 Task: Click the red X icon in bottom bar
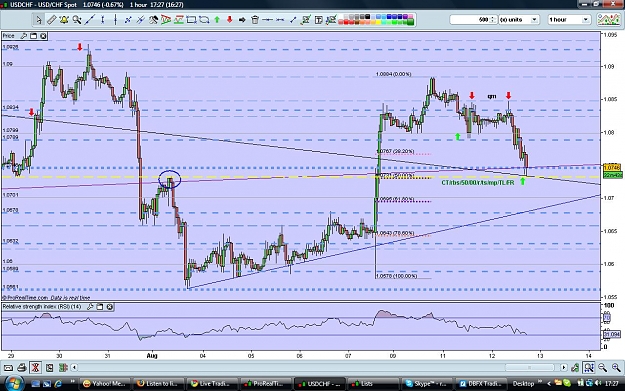tap(36, 367)
